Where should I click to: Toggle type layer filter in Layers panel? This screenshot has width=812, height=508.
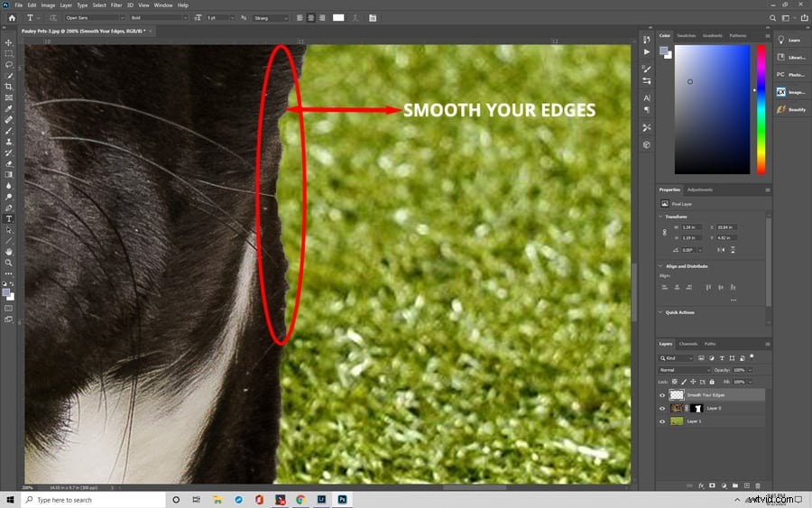coord(722,358)
